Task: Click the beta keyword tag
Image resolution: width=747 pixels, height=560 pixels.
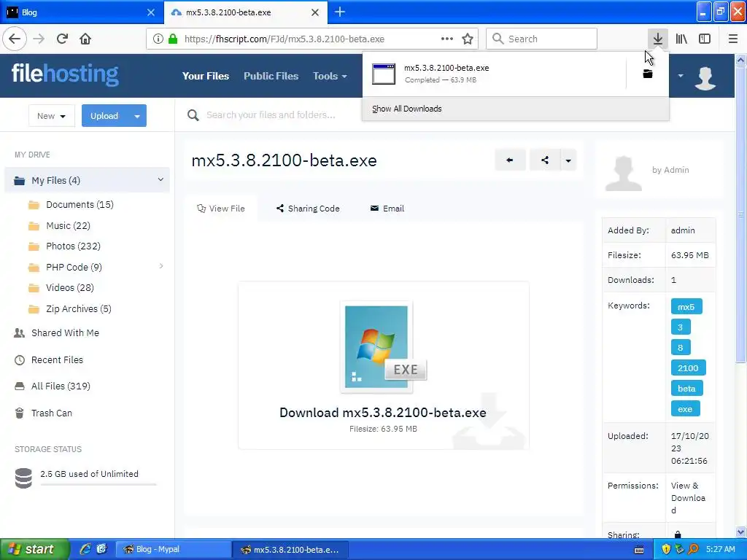Action: point(686,388)
